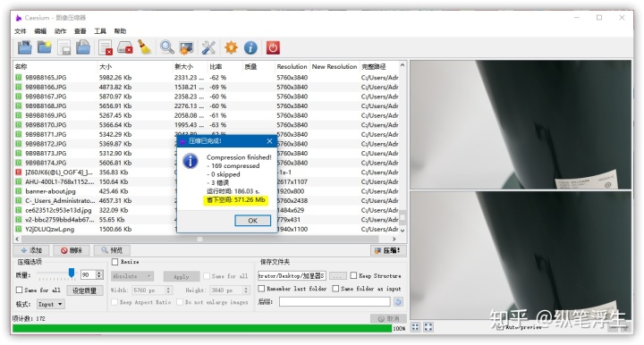Click the file list vertical scrollbar down arrow
Image resolution: width=644 pixels, height=345 pixels.
point(402,231)
